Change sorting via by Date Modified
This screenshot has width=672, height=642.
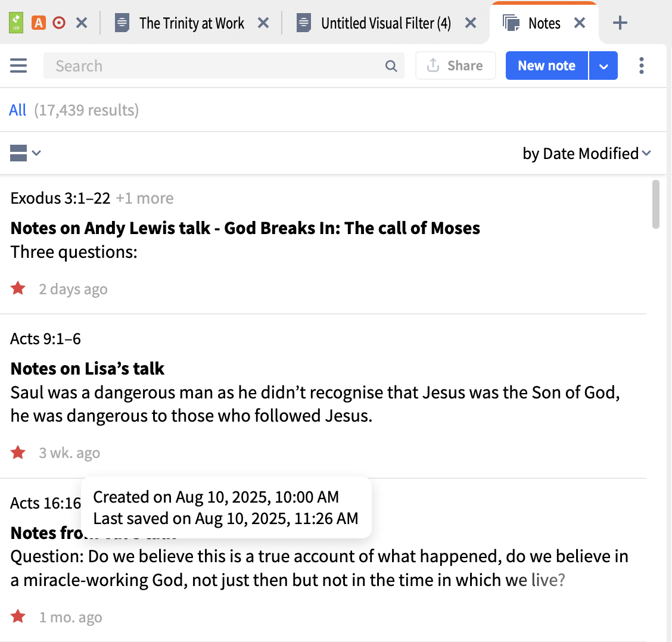click(x=587, y=154)
